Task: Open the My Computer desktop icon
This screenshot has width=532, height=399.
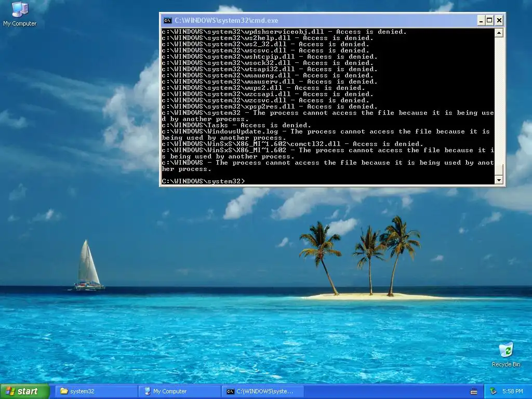Action: 20,14
